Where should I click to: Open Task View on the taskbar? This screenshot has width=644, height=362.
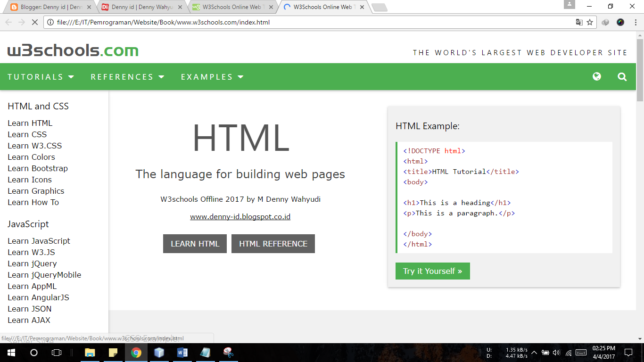tap(57, 353)
